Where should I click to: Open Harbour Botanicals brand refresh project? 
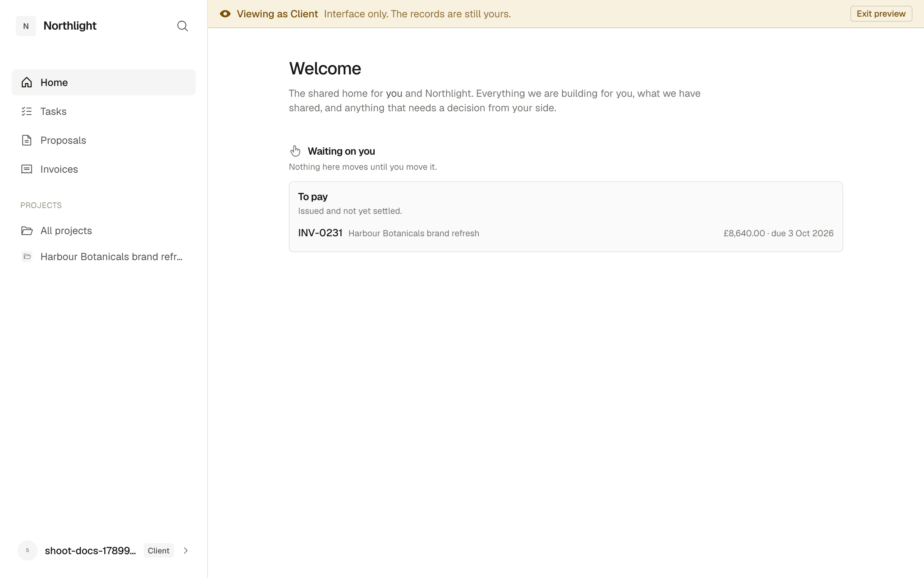pyautogui.click(x=104, y=256)
